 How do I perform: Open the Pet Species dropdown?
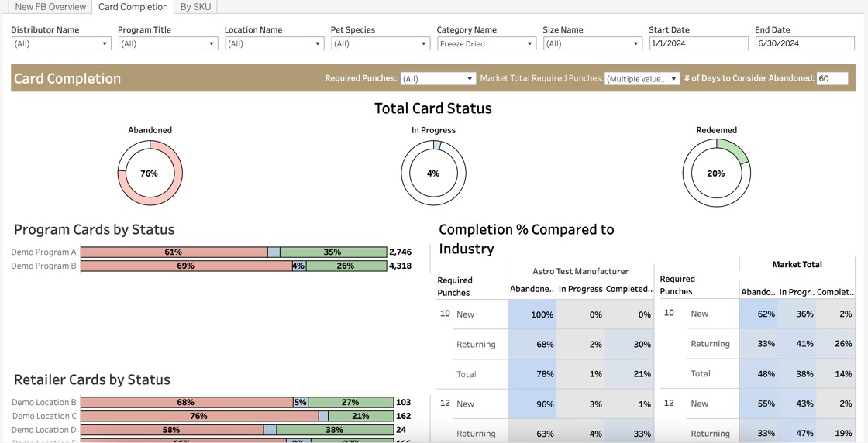click(x=380, y=44)
